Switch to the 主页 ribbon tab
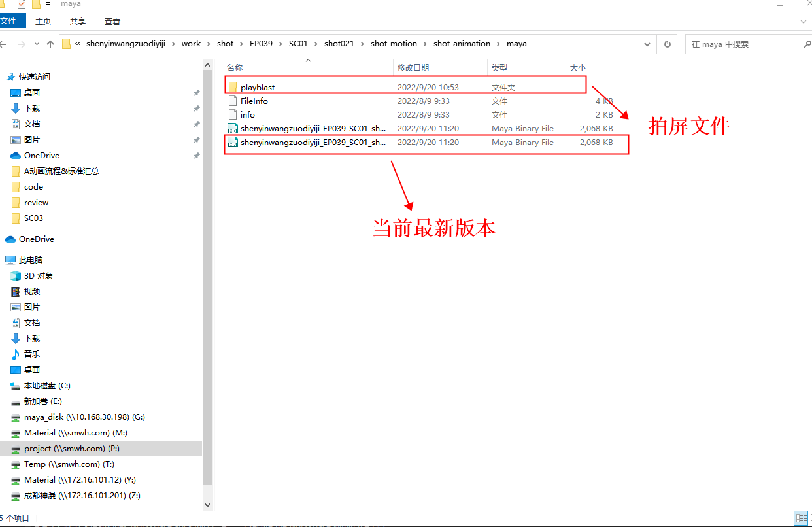The image size is (812, 527). pos(43,21)
